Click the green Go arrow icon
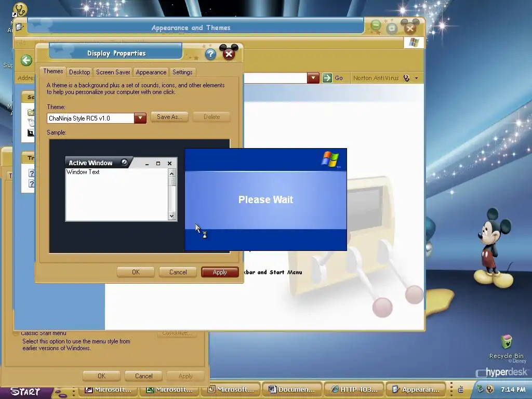 click(x=327, y=78)
